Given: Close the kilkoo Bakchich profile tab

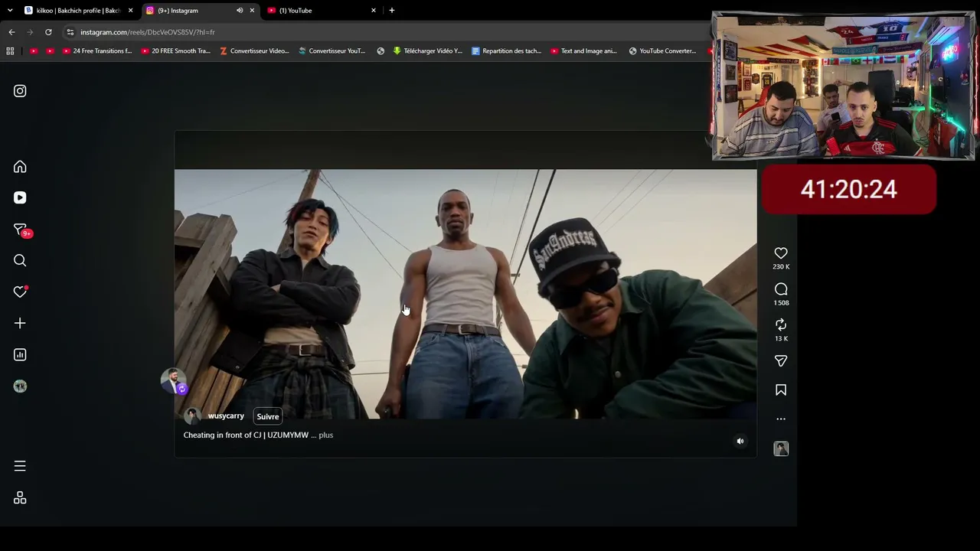Looking at the screenshot, I should [131, 11].
